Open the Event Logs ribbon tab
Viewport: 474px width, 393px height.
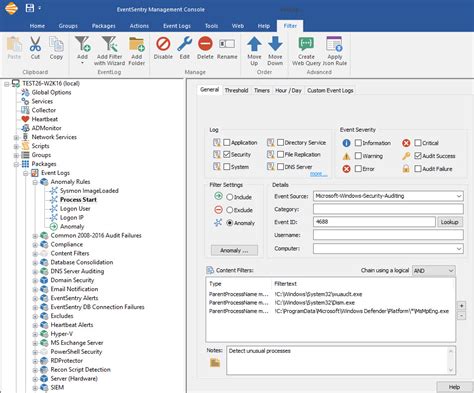pos(177,26)
